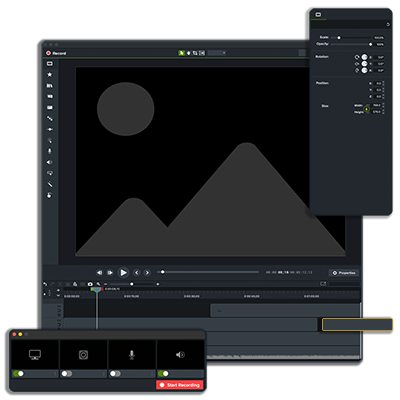Take a snapshot with the camera icon
The image size is (400, 400).
90,284
